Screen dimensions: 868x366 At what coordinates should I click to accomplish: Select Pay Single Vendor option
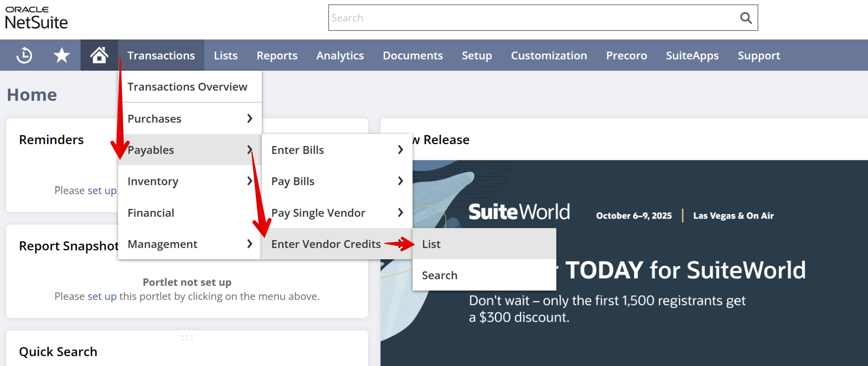pos(337,212)
